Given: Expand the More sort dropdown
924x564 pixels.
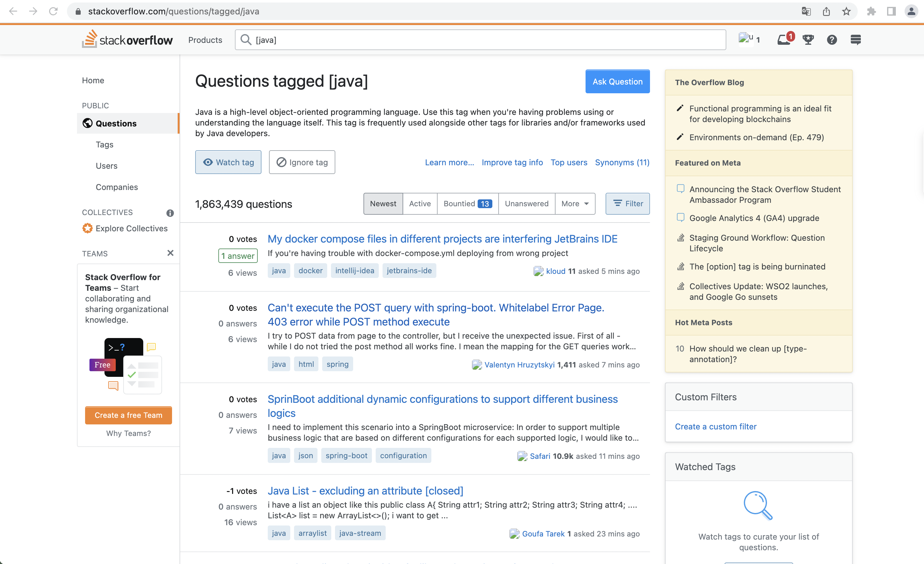Looking at the screenshot, I should [x=575, y=204].
